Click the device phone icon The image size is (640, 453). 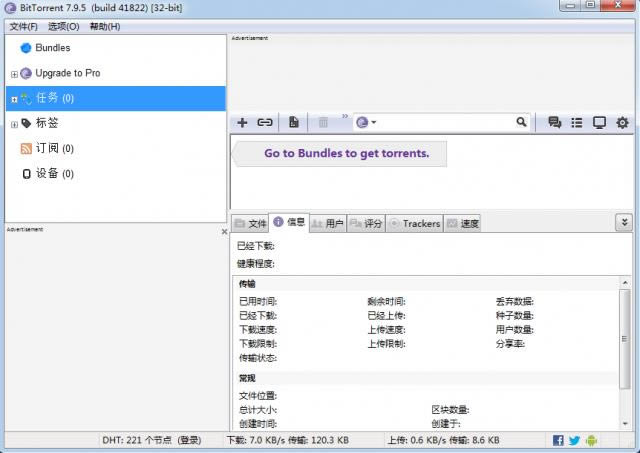[27, 174]
